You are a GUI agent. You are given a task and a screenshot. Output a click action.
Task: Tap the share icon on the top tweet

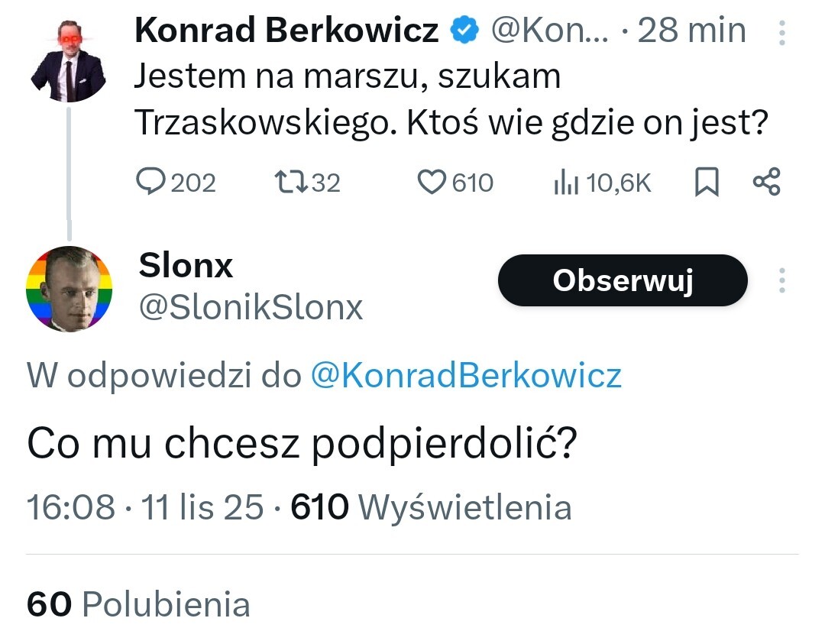(766, 183)
